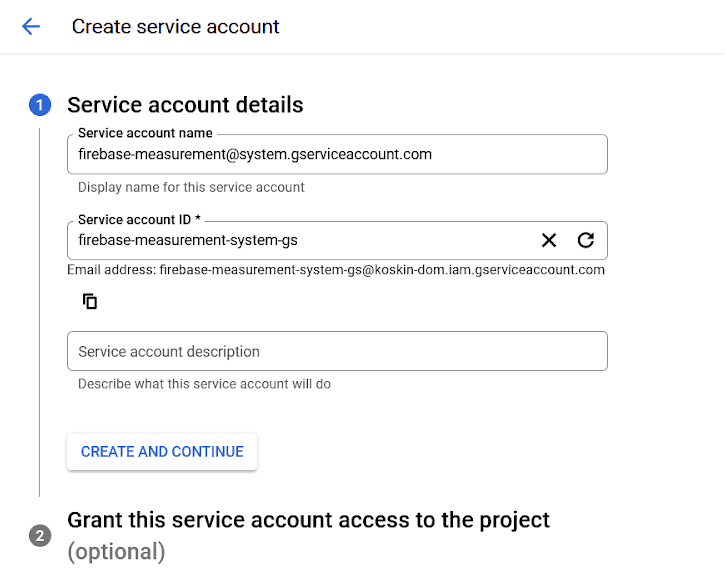
Task: Go back using the blue arrow
Action: 31,26
